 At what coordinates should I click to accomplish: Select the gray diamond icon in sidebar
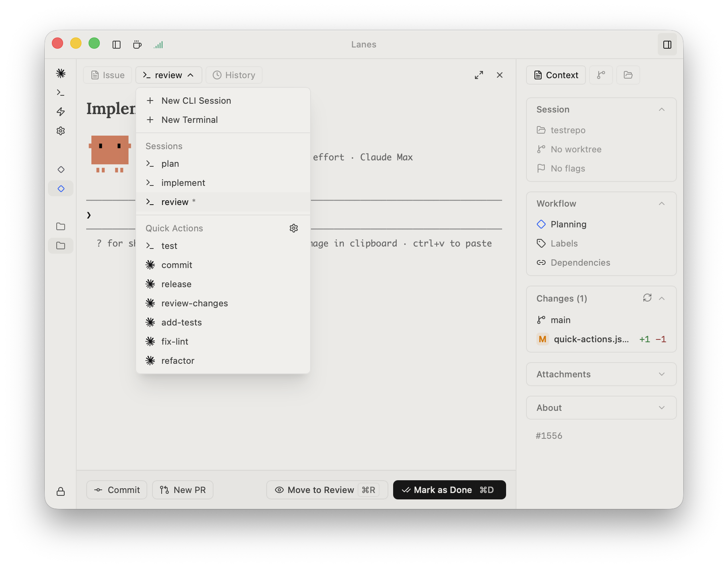[x=61, y=170]
